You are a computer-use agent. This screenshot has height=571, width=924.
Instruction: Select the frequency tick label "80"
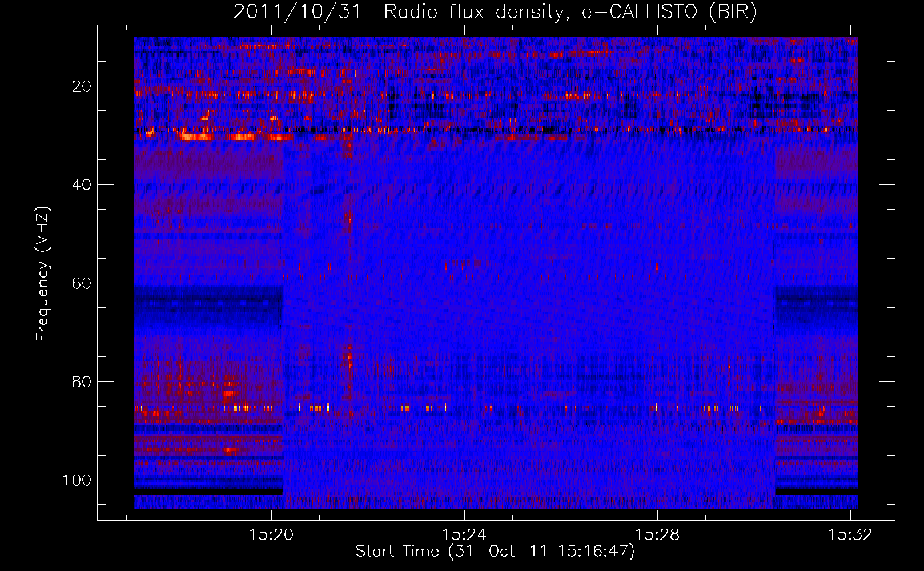click(82, 381)
